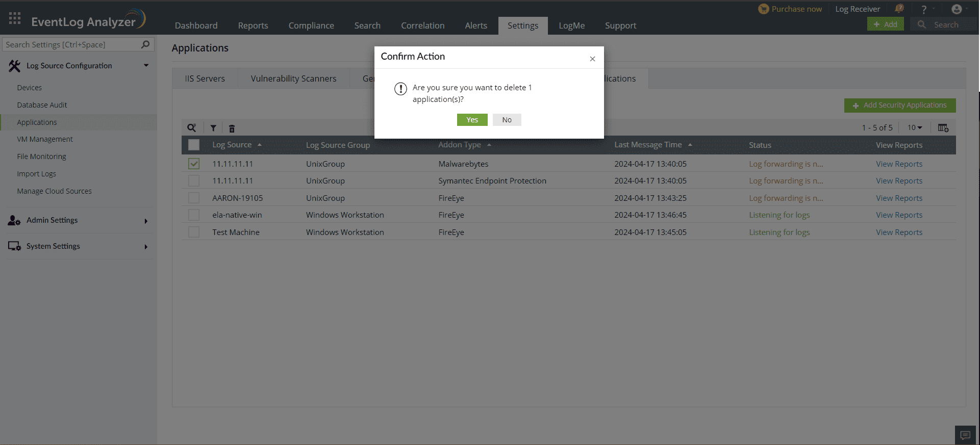Switch to the Reports tab
Image resolution: width=980 pixels, height=445 pixels.
pos(253,25)
